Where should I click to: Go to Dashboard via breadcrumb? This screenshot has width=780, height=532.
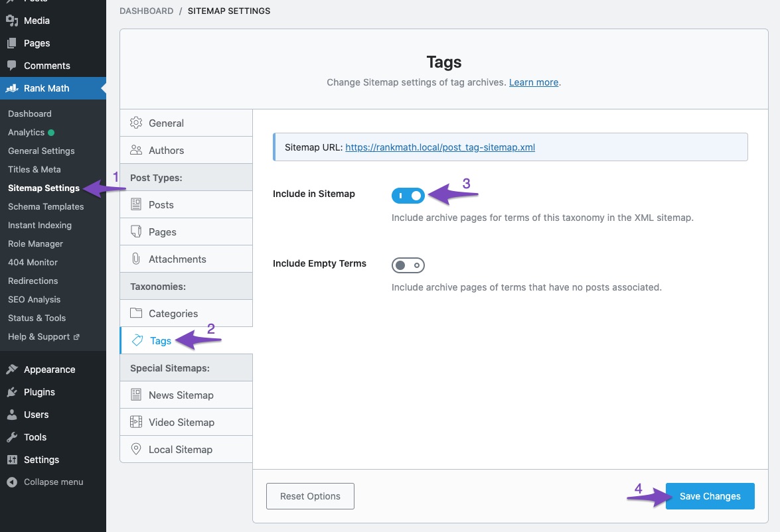point(146,11)
